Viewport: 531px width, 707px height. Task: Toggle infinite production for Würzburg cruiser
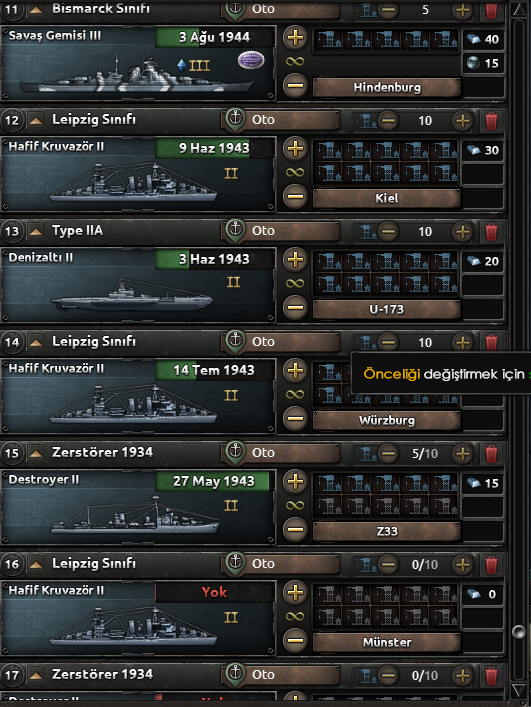click(x=295, y=395)
